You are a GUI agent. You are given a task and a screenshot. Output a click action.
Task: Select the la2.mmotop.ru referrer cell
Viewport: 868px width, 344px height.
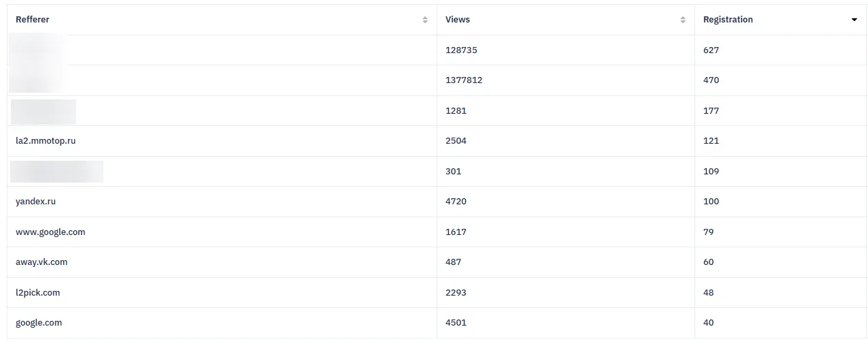pos(46,141)
